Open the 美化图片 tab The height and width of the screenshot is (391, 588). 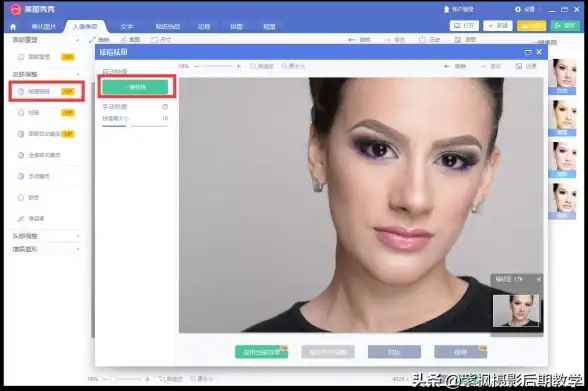(x=44, y=27)
